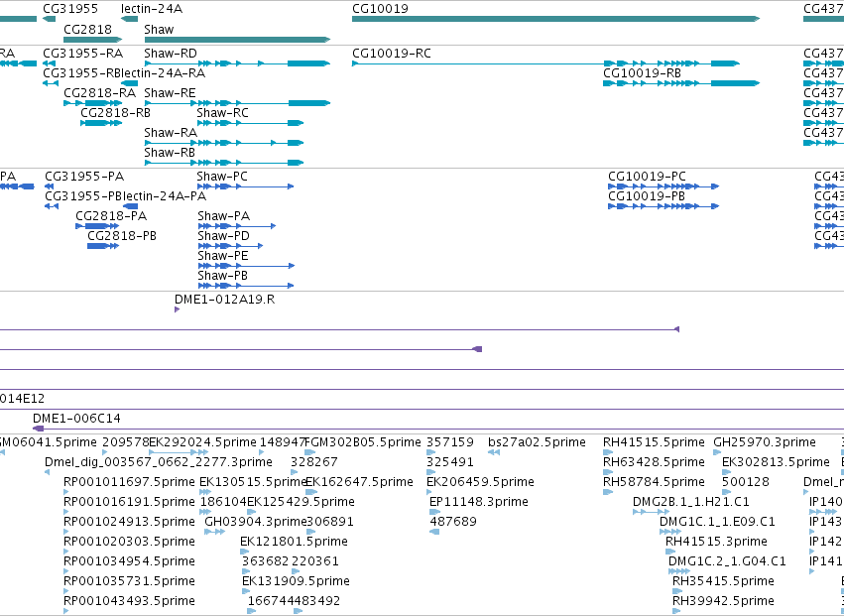This screenshot has height=616, width=844.
Task: Open the 500128 feature
Action: (x=727, y=492)
